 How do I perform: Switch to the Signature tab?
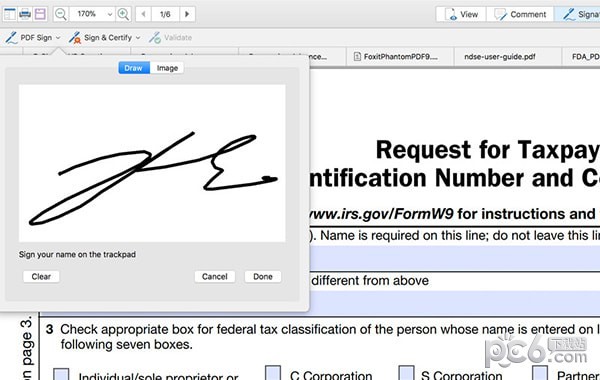[578, 15]
